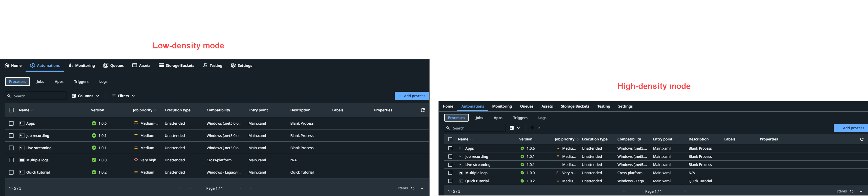Click the Monitoring chart icon in the navigation
This screenshot has height=196, width=868.
pos(71,65)
